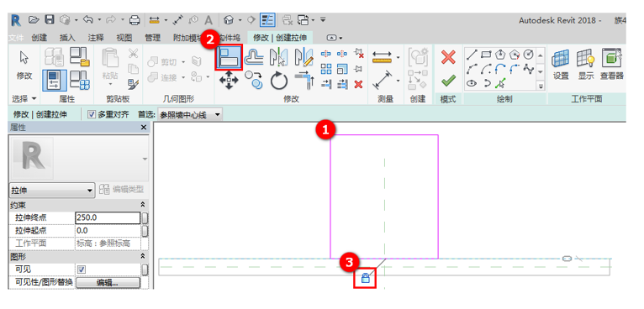644x309 pixels.
Task: Select the Offset tool icon
Action: point(254,57)
